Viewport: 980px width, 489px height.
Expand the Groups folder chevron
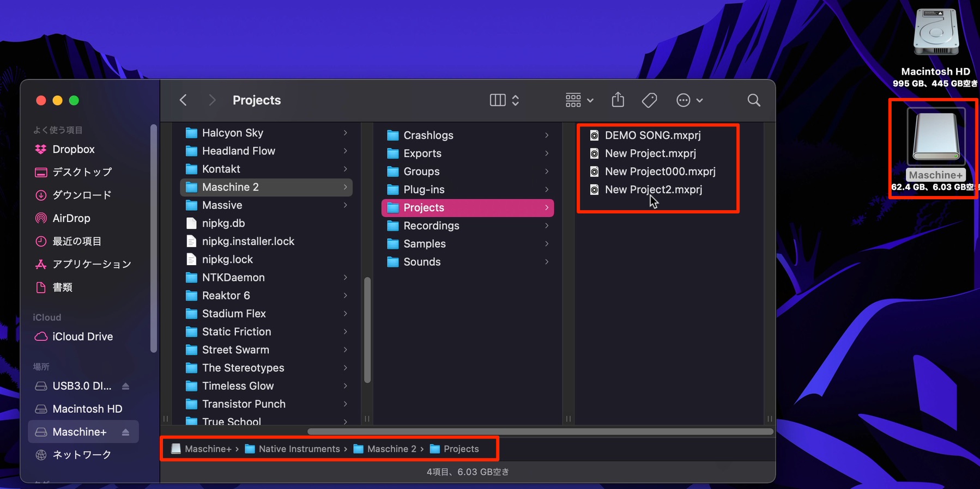[x=547, y=172]
